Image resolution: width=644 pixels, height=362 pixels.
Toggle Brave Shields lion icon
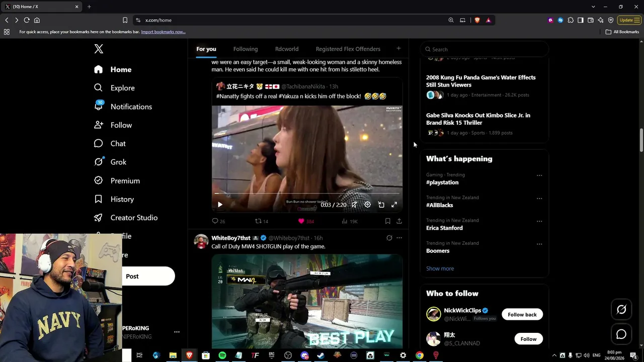[x=477, y=20]
